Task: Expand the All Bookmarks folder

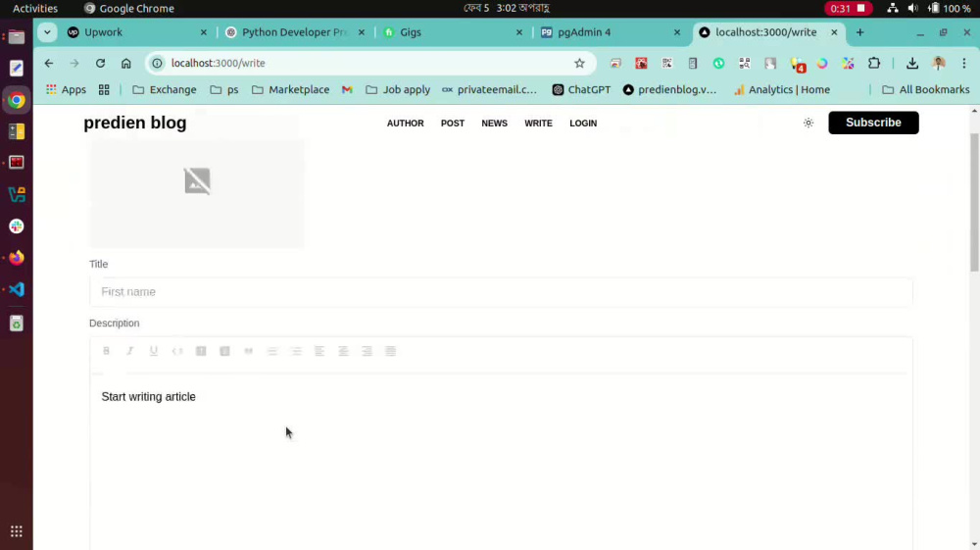Action: [x=926, y=90]
